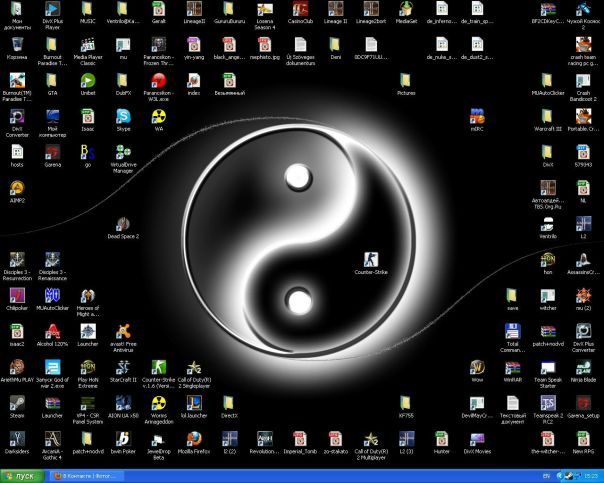
Task: Open the Pictures folder
Action: point(406,81)
